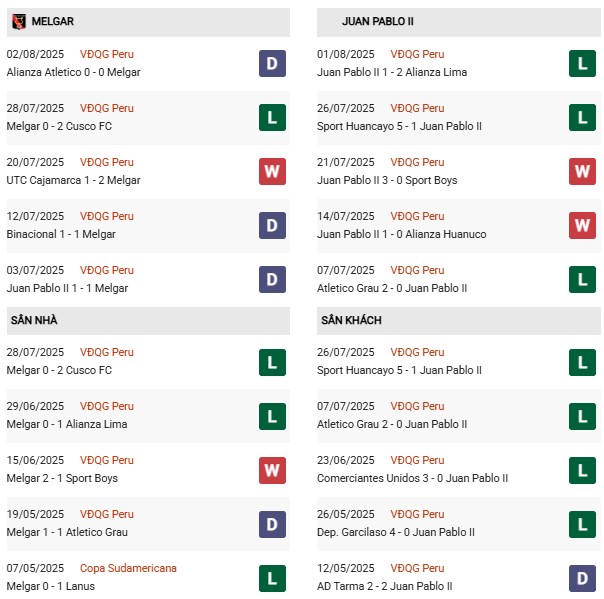Click D badge for AD Tarma 2-2 Juan Pablo II
Screen dimensions: 604x599
pyautogui.click(x=583, y=577)
